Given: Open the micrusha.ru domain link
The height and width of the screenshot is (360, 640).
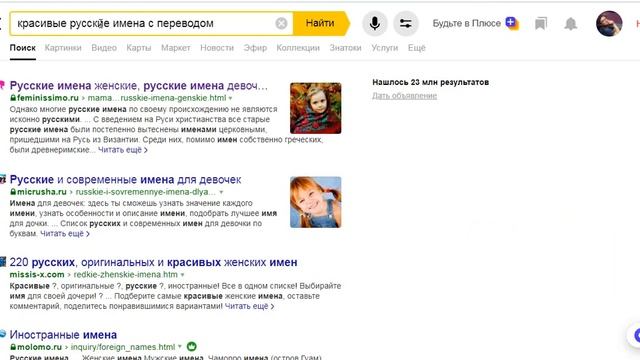Looking at the screenshot, I should tap(42, 192).
